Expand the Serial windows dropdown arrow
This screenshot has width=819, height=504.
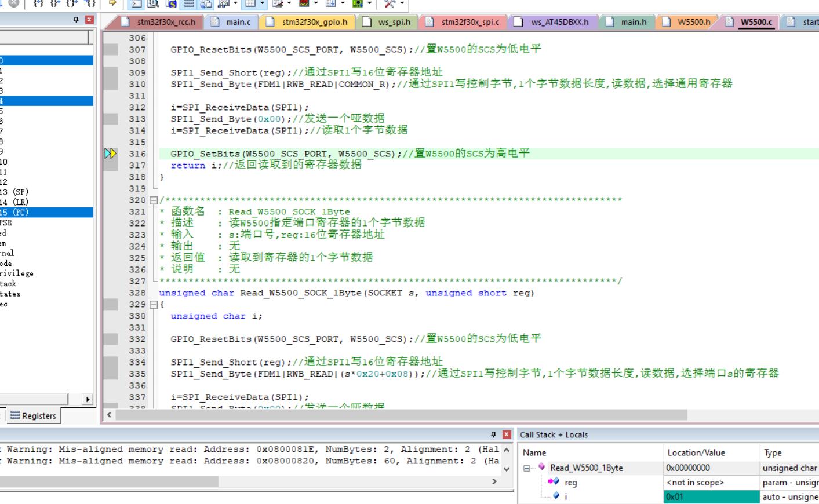point(289,4)
